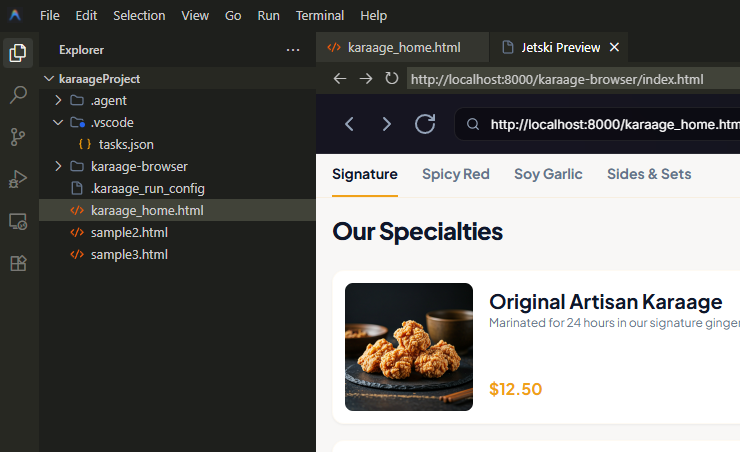This screenshot has height=452, width=740.
Task: Open the Run and Debug view
Action: pyautogui.click(x=18, y=179)
